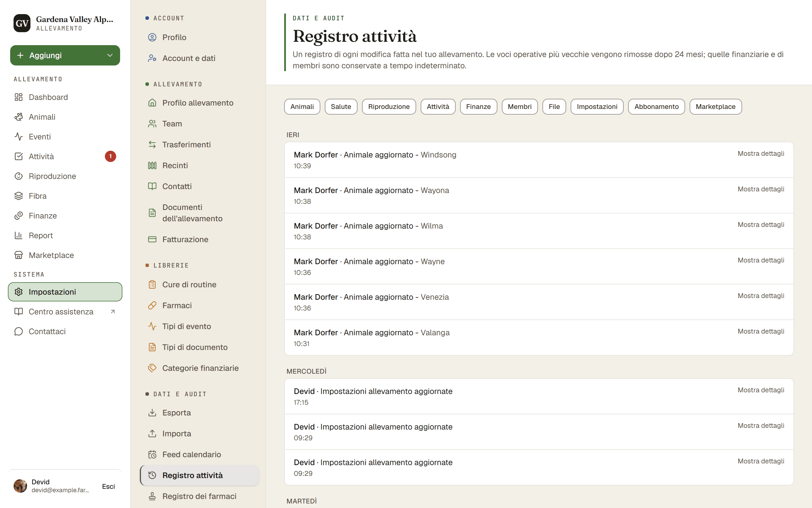Enable the Membri filter chip
Screen dimensions: 812x508
(519, 106)
